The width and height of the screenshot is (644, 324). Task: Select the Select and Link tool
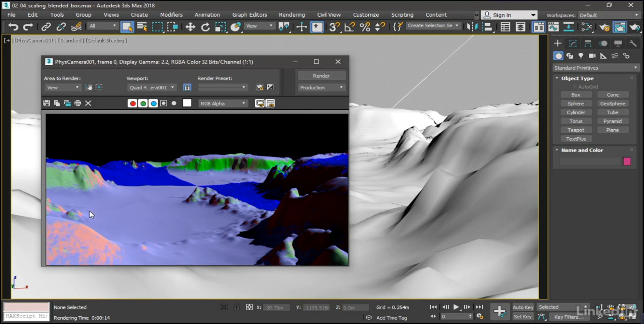(46, 27)
